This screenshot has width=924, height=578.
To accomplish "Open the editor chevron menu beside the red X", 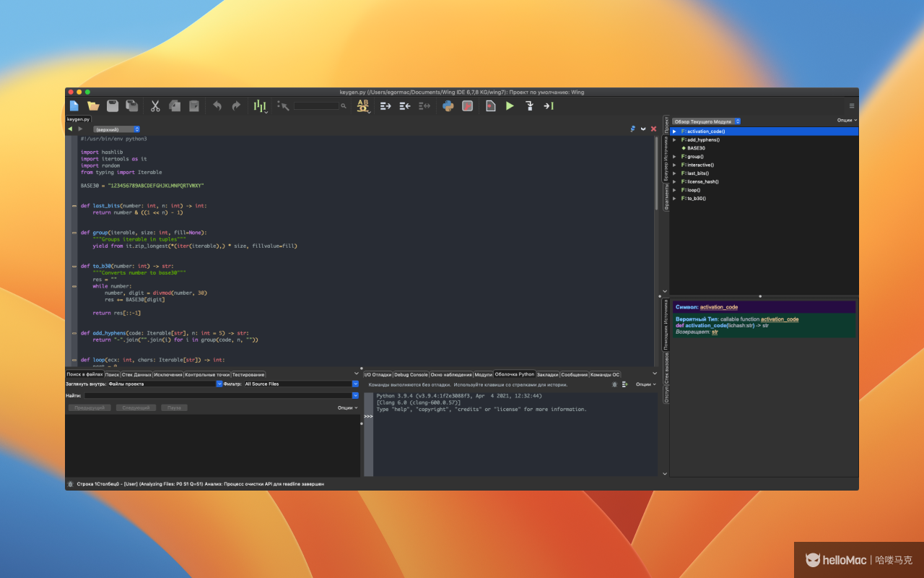I will point(643,129).
